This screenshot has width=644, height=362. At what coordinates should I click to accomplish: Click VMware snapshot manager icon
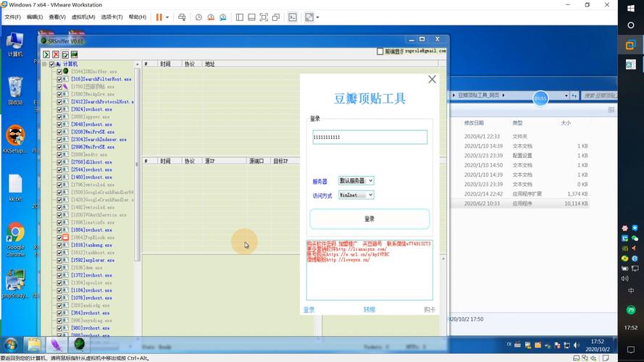(x=222, y=17)
